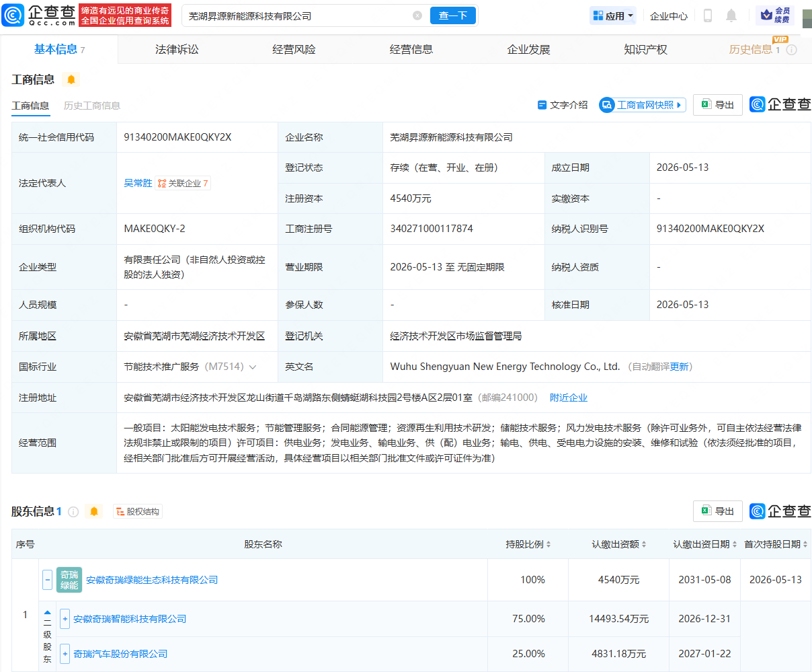Click the 关联企业 7 tag icon

183,183
